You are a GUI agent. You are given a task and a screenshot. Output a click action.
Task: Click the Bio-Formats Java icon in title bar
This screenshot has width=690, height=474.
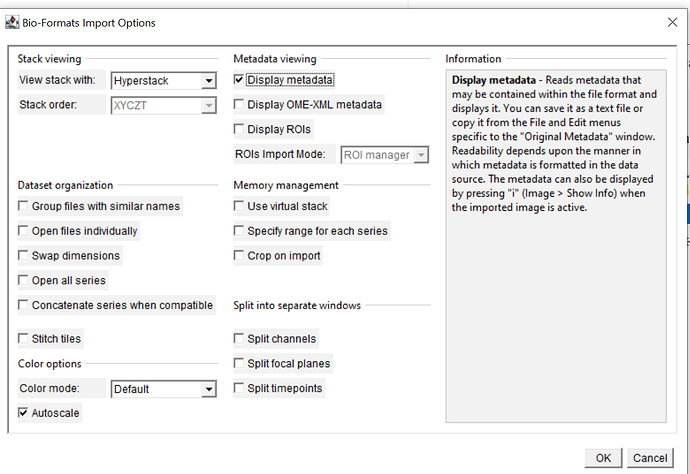click(x=11, y=22)
